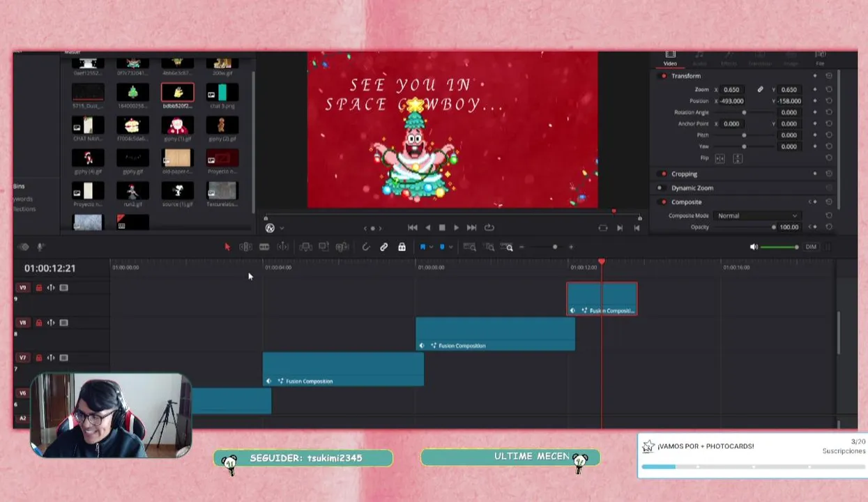Toggle the Linked Selection chain icon

tap(383, 247)
